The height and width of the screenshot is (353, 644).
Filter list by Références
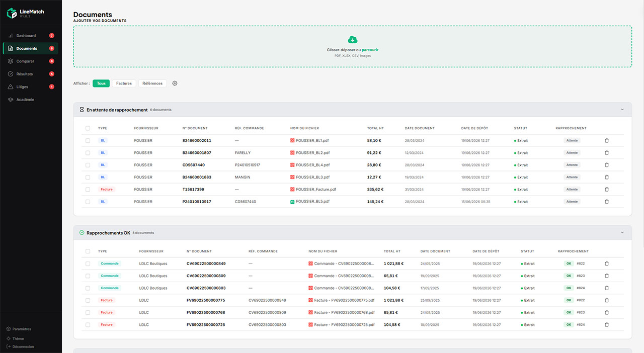[152, 83]
